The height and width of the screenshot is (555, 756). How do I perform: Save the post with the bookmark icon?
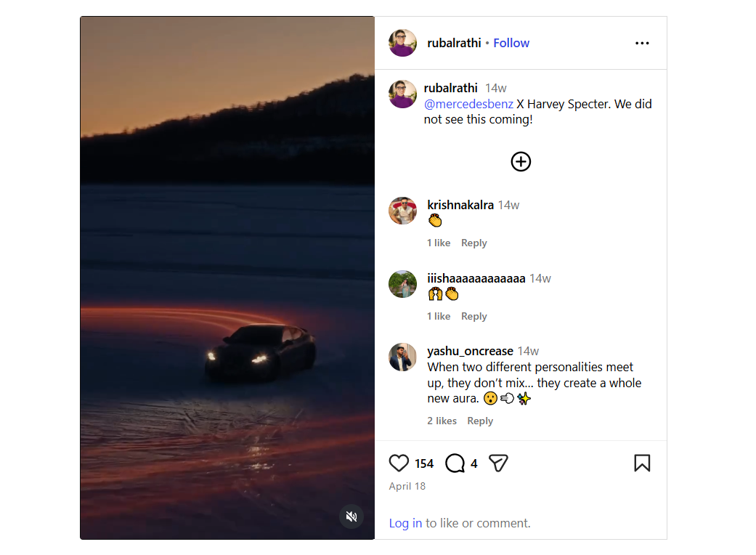642,463
